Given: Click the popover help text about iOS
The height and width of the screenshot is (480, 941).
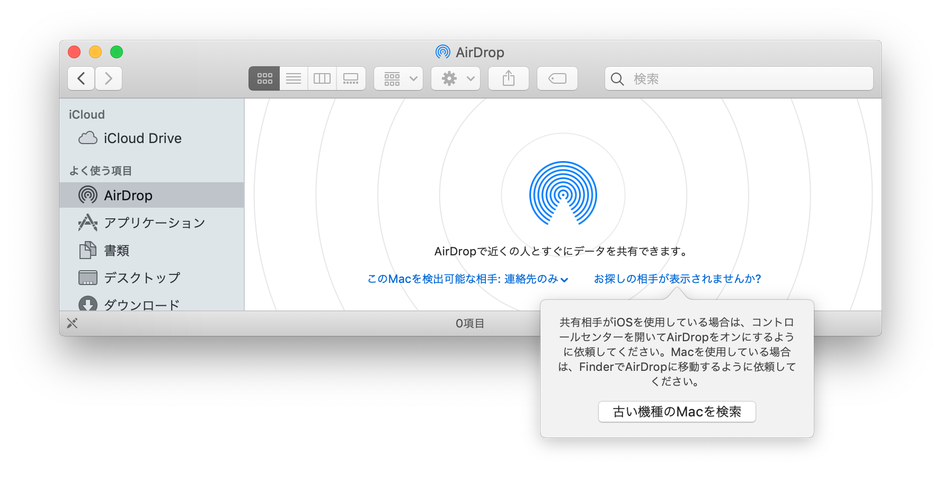Looking at the screenshot, I should click(677, 352).
